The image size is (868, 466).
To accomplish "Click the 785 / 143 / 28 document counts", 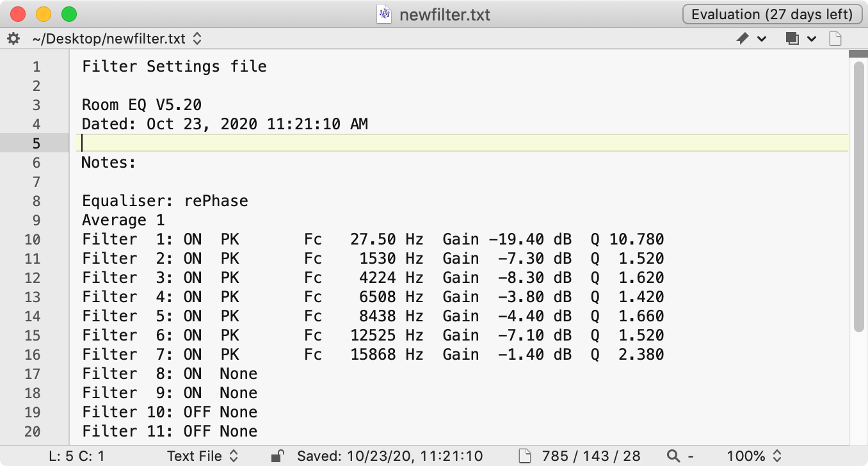I will [x=590, y=456].
